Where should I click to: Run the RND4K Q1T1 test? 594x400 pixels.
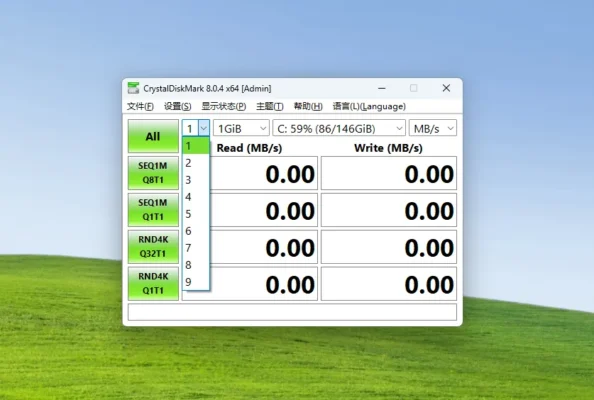pyautogui.click(x=153, y=283)
